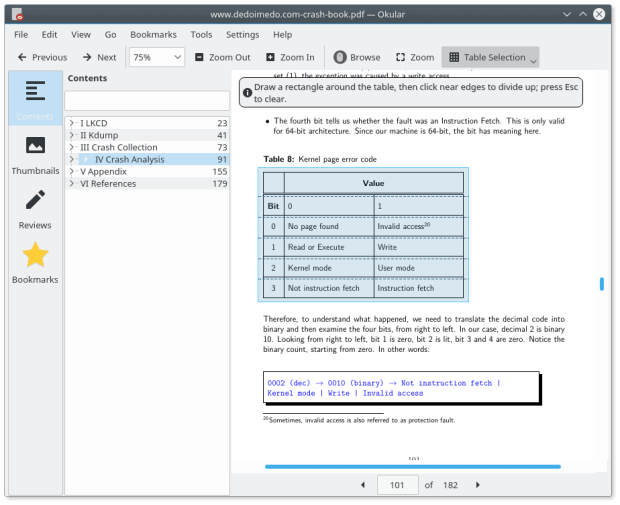Open the Bookmarks sidebar panel

tap(35, 263)
